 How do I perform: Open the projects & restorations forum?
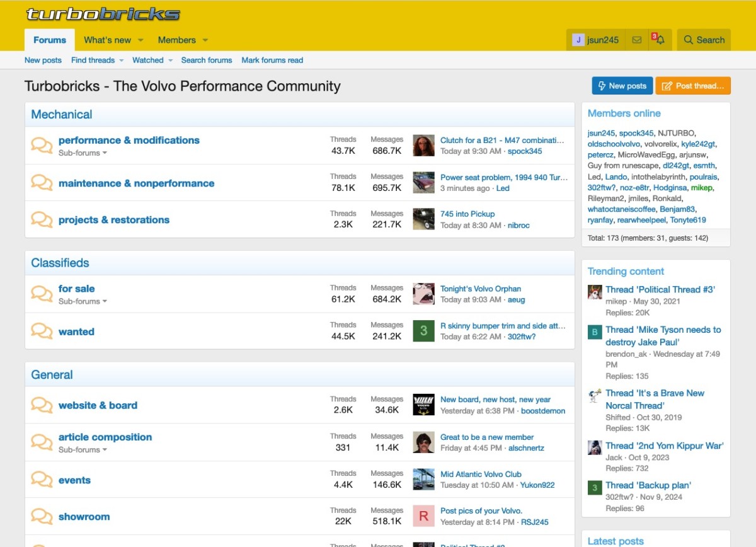[114, 220]
